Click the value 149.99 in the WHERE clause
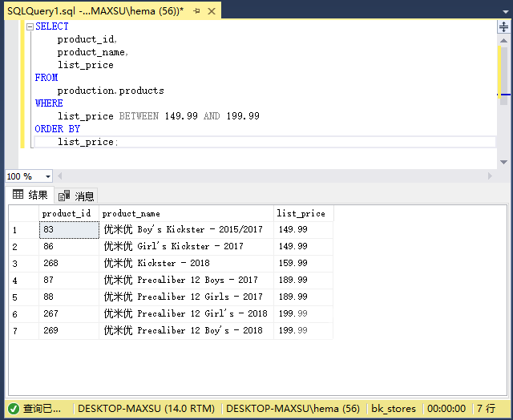Screen dimensions: 513x420 click(181, 116)
